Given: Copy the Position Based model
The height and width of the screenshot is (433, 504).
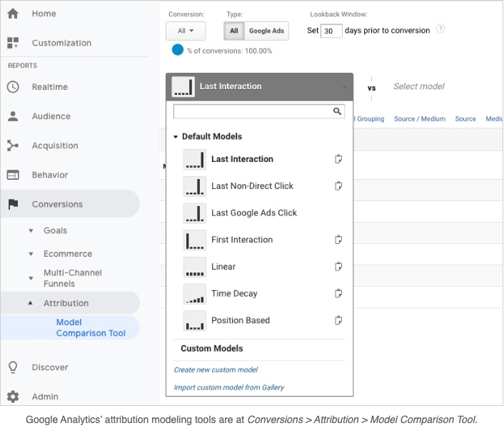Looking at the screenshot, I should [x=338, y=320].
